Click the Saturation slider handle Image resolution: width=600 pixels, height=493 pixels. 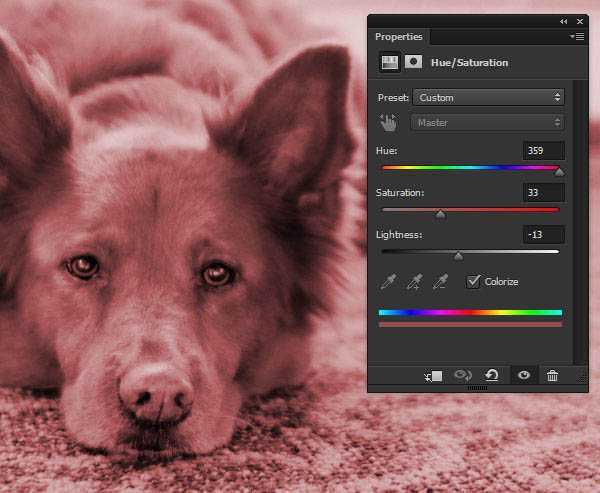(440, 213)
